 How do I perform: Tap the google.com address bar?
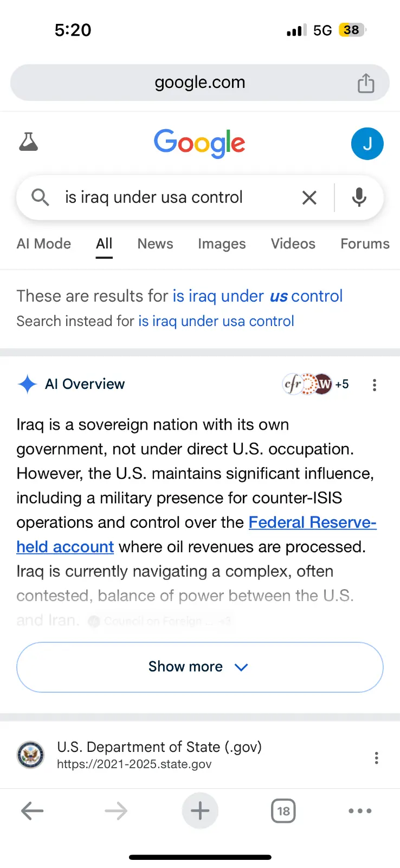[x=199, y=82]
